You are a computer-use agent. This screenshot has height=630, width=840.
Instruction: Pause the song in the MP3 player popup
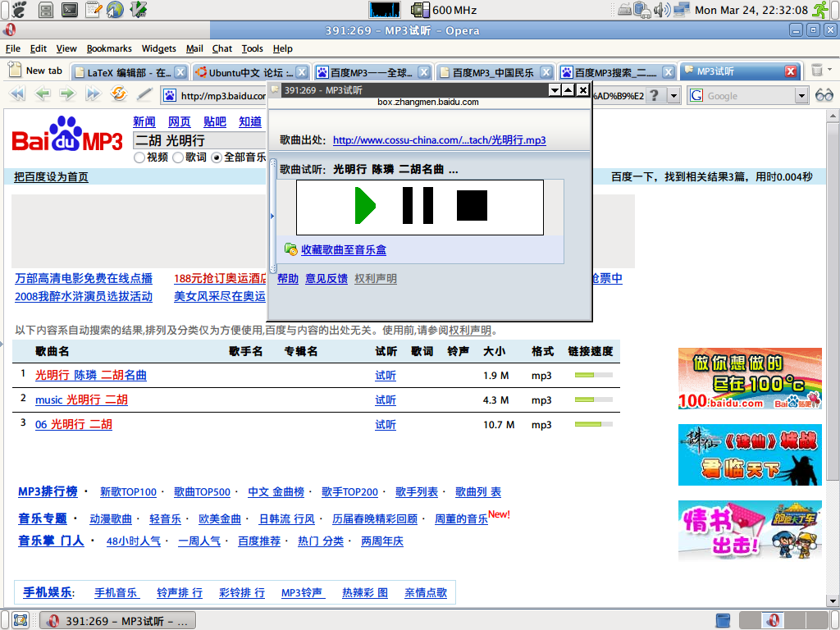418,206
